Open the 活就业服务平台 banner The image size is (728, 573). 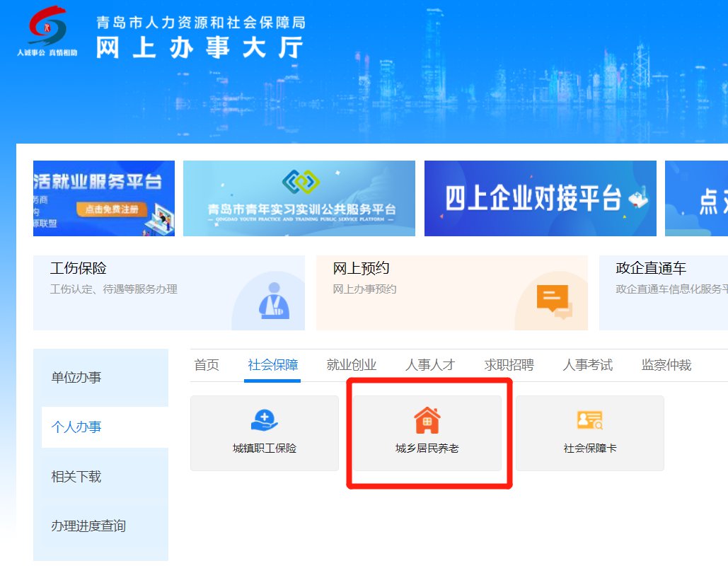click(x=104, y=198)
